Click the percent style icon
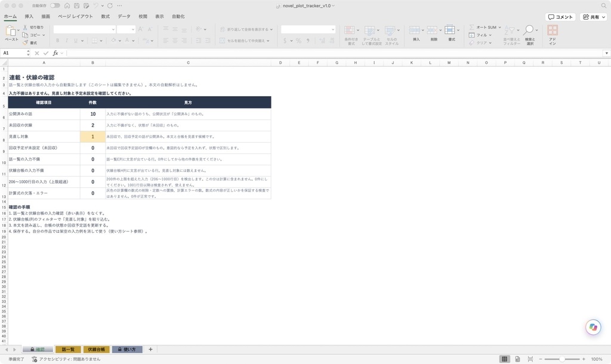The width and height of the screenshot is (611, 364). click(298, 41)
